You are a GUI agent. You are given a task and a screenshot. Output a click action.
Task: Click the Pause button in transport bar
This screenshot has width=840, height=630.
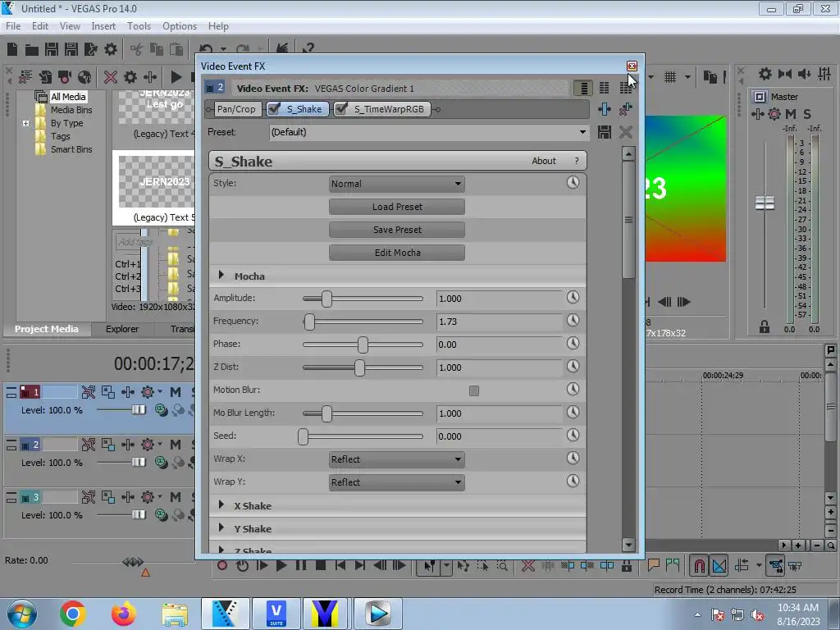(301, 565)
